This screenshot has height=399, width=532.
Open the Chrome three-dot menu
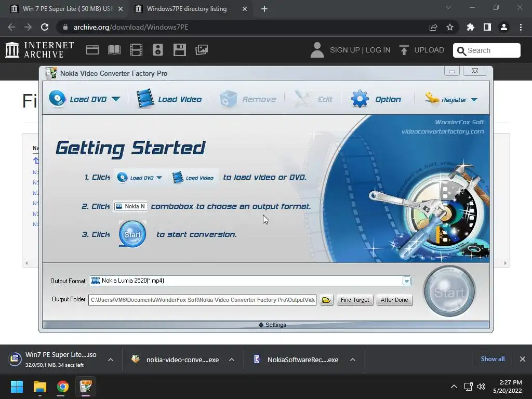(x=521, y=27)
